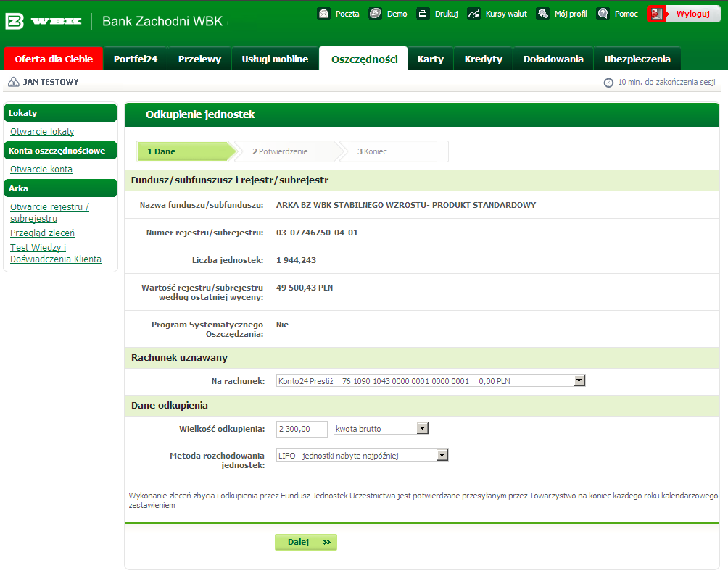Click the Poczta label in header

(347, 14)
